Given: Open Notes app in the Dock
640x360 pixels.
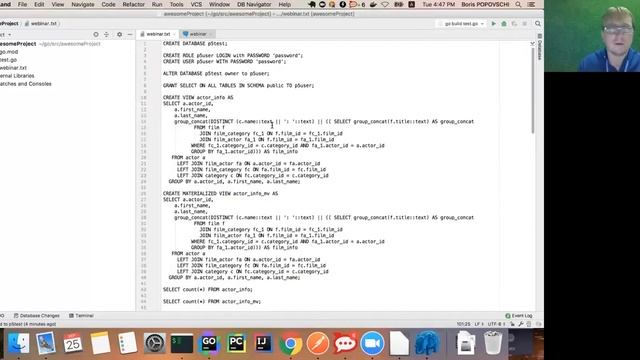Looking at the screenshot, I should (x=100, y=343).
